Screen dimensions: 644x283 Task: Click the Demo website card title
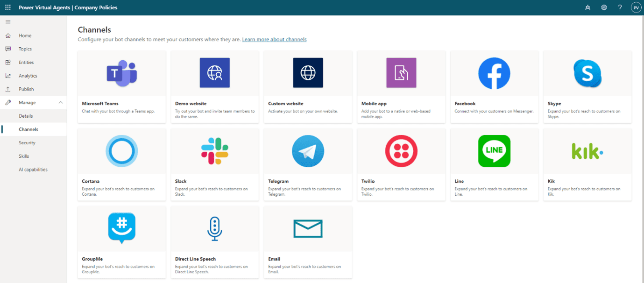coord(191,104)
